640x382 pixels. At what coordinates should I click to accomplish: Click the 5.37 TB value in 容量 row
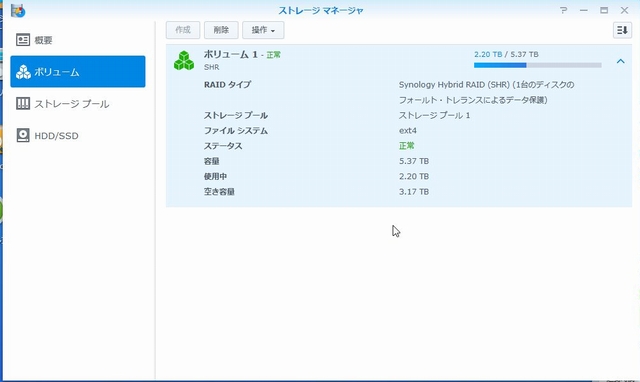[414, 161]
